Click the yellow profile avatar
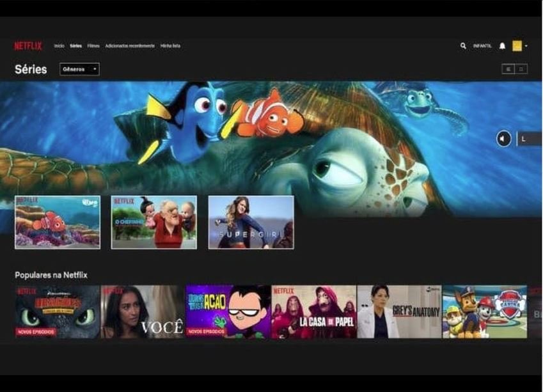543x392 pixels. pyautogui.click(x=517, y=45)
